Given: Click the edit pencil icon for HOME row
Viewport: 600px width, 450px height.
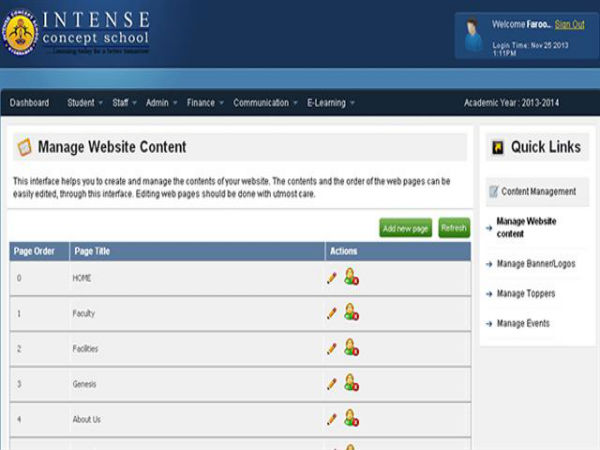Looking at the screenshot, I should pos(332,278).
